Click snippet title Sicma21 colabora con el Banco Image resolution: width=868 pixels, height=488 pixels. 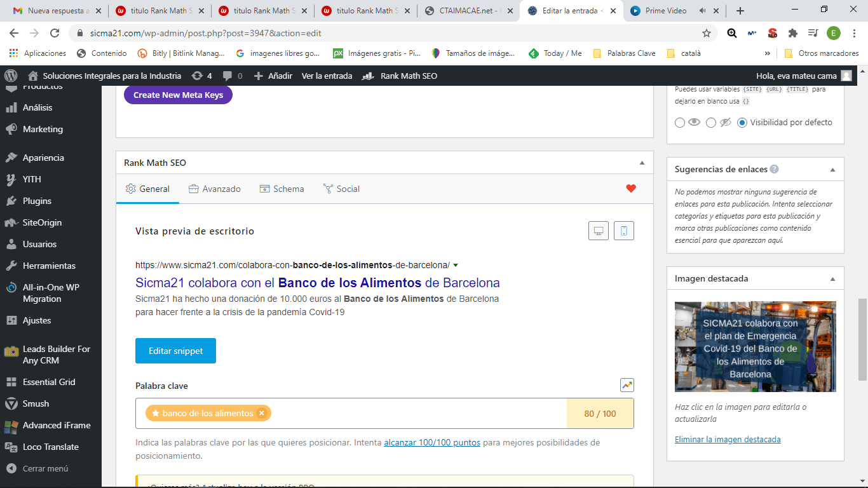318,283
